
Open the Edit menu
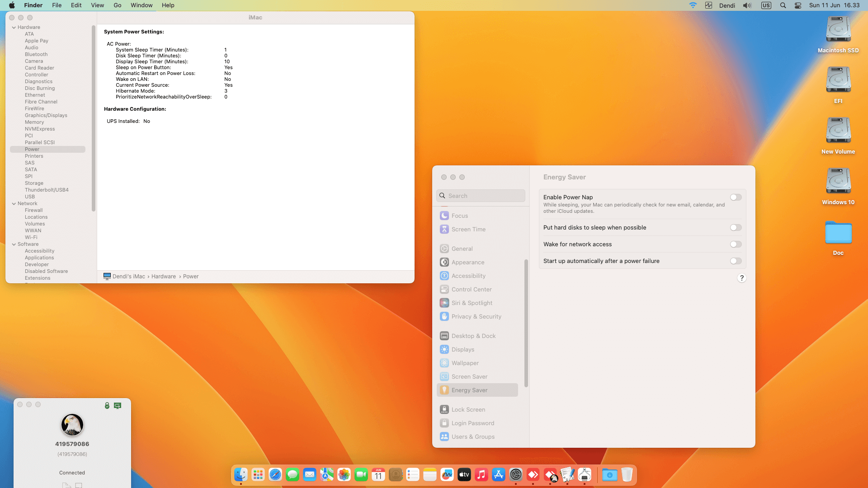76,5
